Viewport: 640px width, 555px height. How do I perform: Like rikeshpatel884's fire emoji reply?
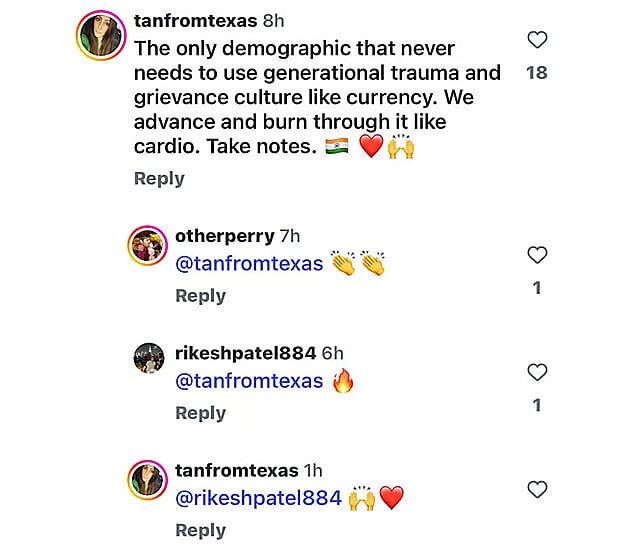pos(537,372)
